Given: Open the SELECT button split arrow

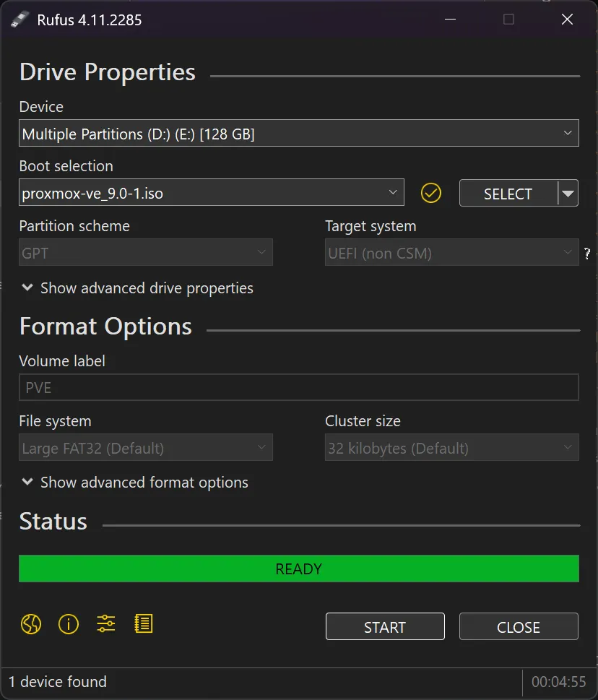Looking at the screenshot, I should [568, 194].
